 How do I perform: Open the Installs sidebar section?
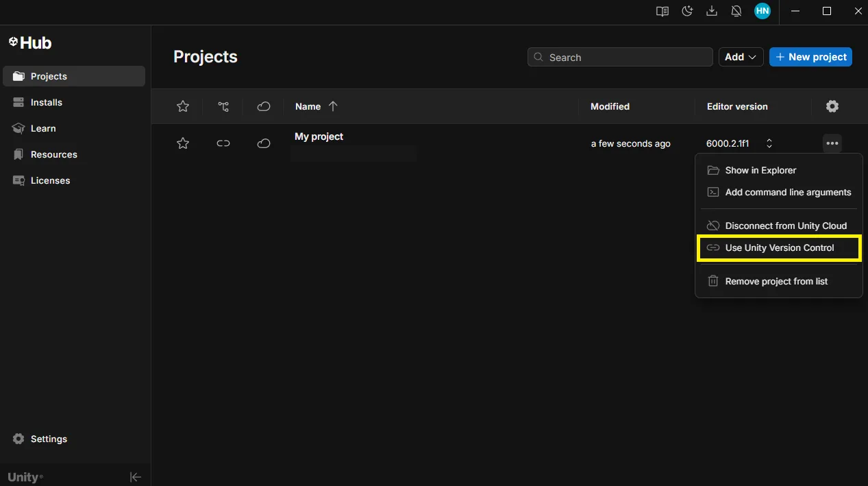pos(46,102)
